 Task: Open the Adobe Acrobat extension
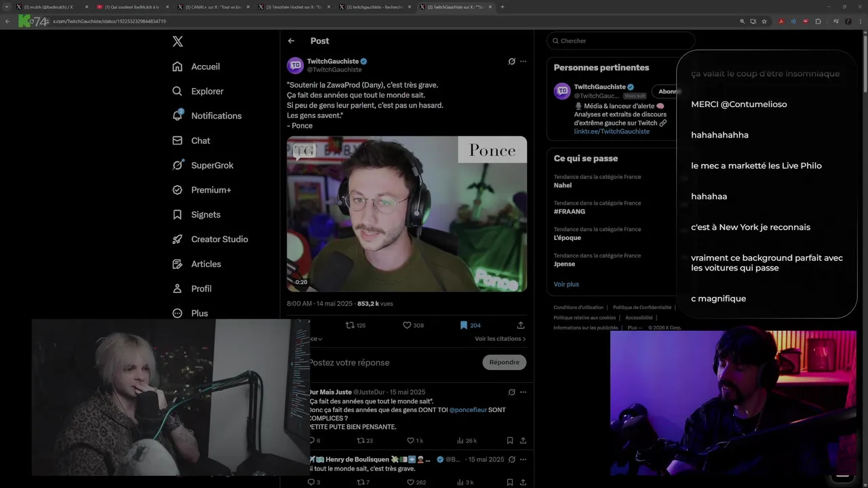coord(781,21)
